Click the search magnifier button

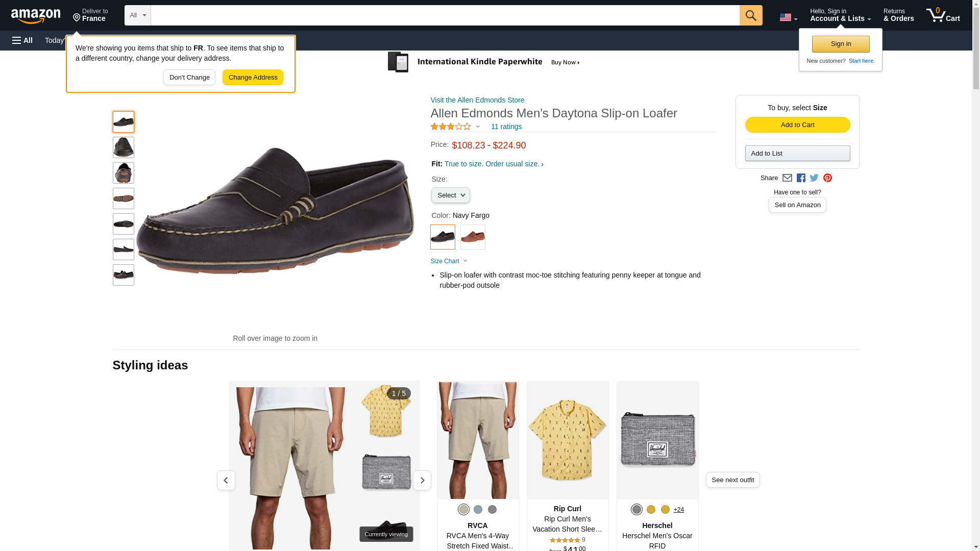tap(750, 15)
